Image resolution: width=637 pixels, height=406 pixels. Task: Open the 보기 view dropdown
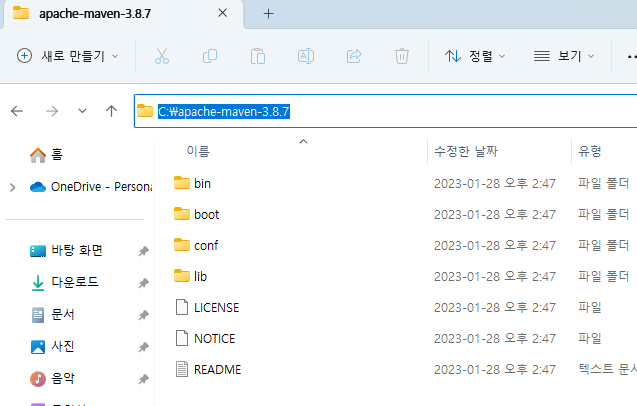(564, 56)
